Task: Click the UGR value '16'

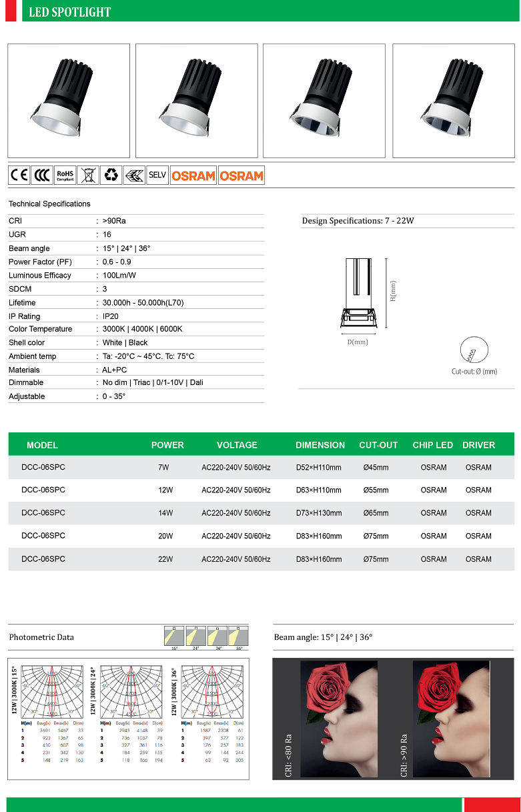Action: [x=107, y=235]
